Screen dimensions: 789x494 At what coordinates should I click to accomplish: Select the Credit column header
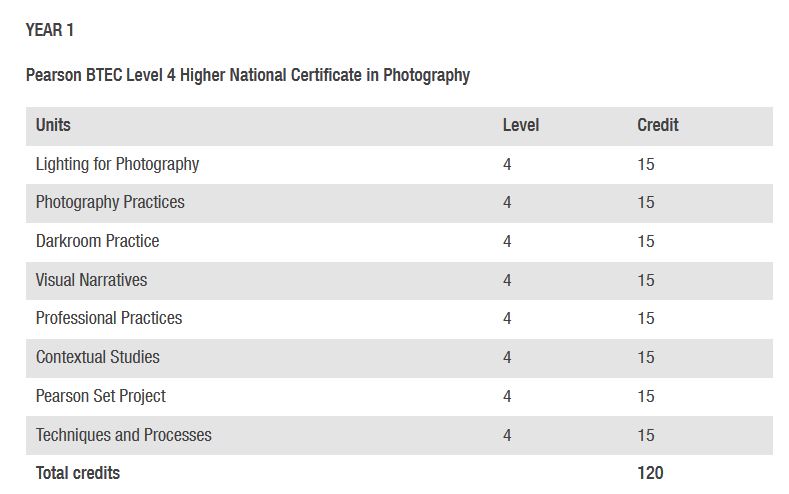[657, 125]
